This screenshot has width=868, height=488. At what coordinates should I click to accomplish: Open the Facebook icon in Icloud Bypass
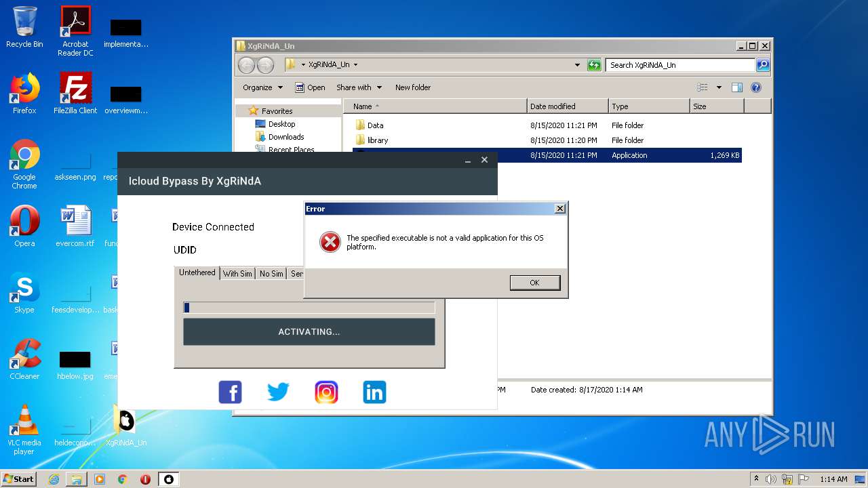tap(230, 392)
